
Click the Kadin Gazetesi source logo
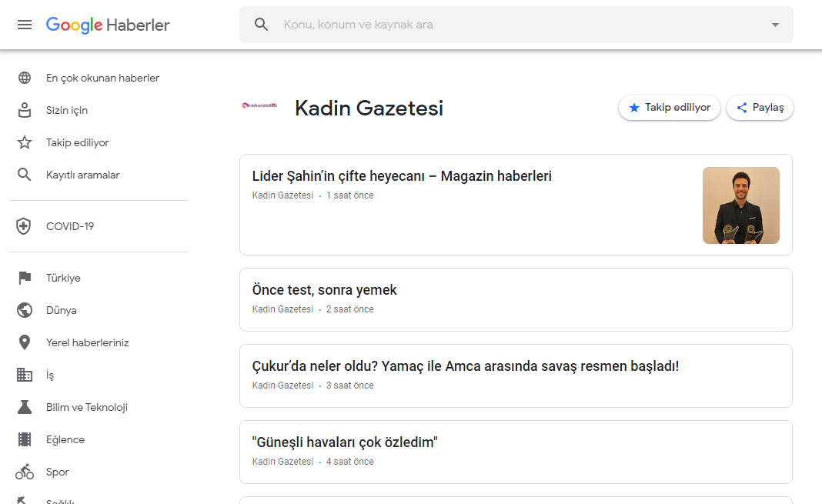(x=259, y=105)
